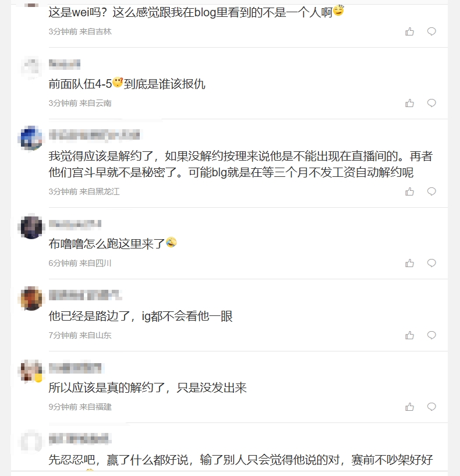Image resolution: width=460 pixels, height=476 pixels.
Task: Like the long comment about 解约 and blg
Action: pyautogui.click(x=409, y=191)
